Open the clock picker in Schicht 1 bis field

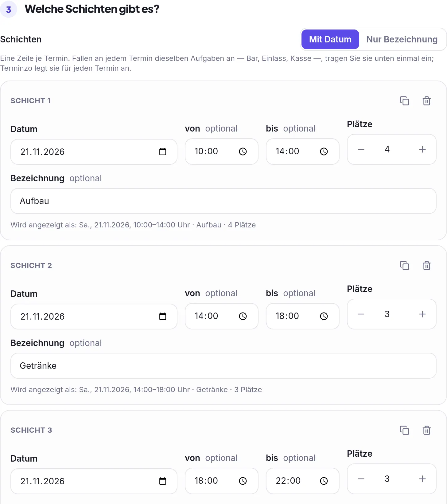pos(324,152)
